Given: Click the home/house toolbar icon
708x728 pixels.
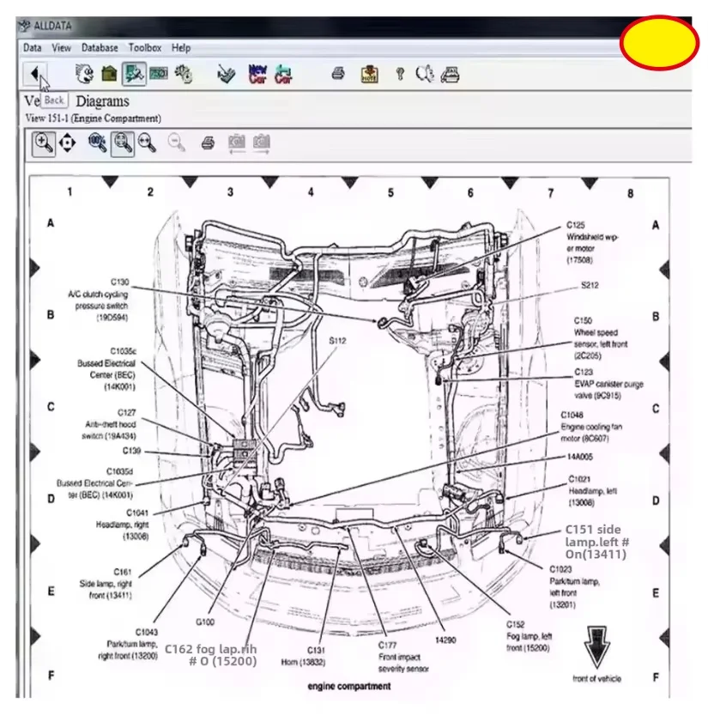Looking at the screenshot, I should pos(109,74).
